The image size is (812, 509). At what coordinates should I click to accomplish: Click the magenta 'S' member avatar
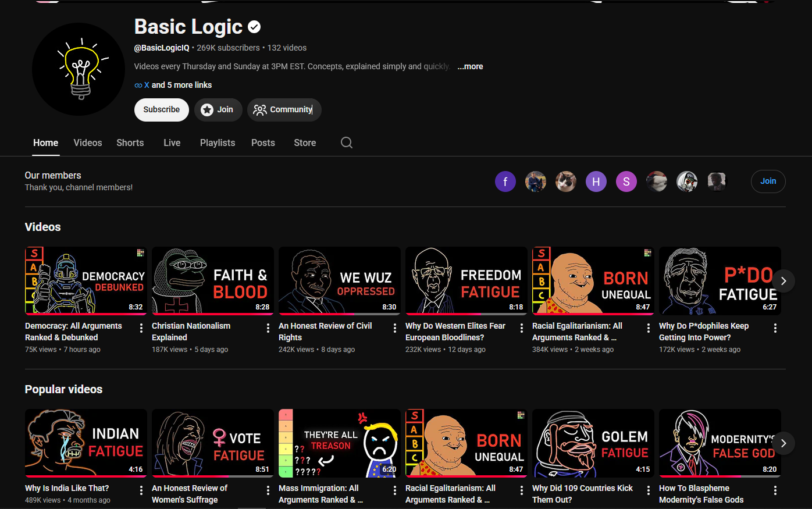click(626, 181)
